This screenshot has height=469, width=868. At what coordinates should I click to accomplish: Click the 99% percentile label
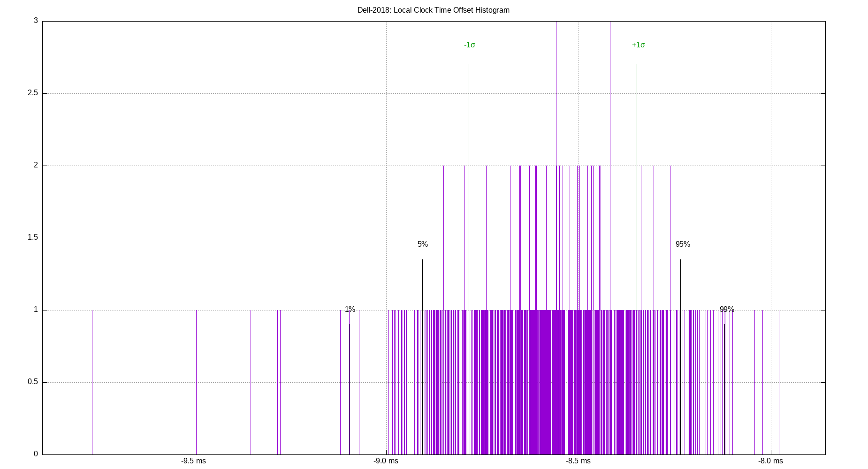(x=727, y=309)
